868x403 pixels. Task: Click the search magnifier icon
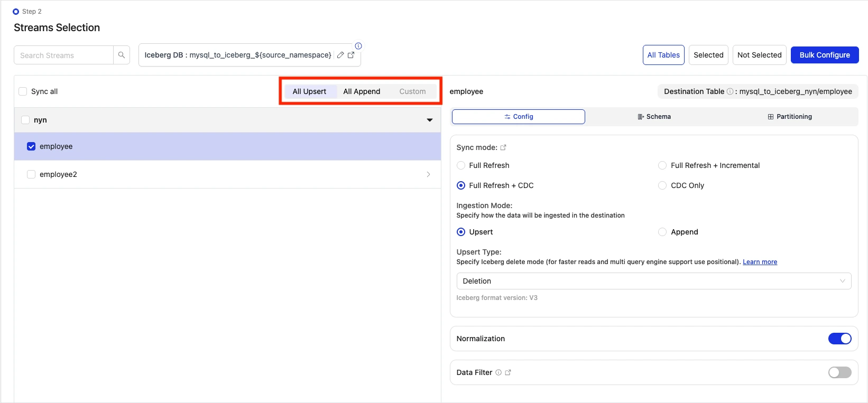[x=122, y=55]
